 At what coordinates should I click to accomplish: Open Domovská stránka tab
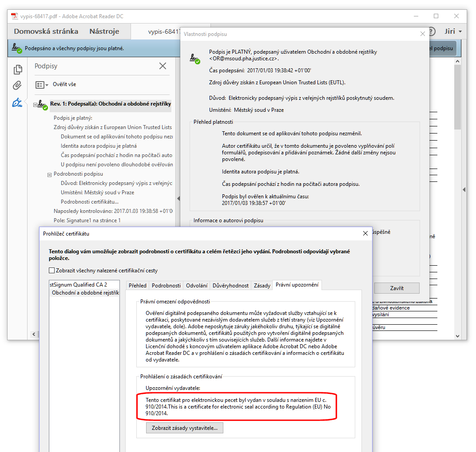click(x=46, y=31)
